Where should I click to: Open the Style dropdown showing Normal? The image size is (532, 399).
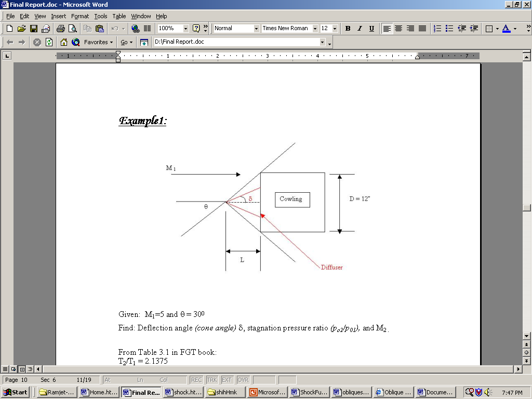(256, 29)
